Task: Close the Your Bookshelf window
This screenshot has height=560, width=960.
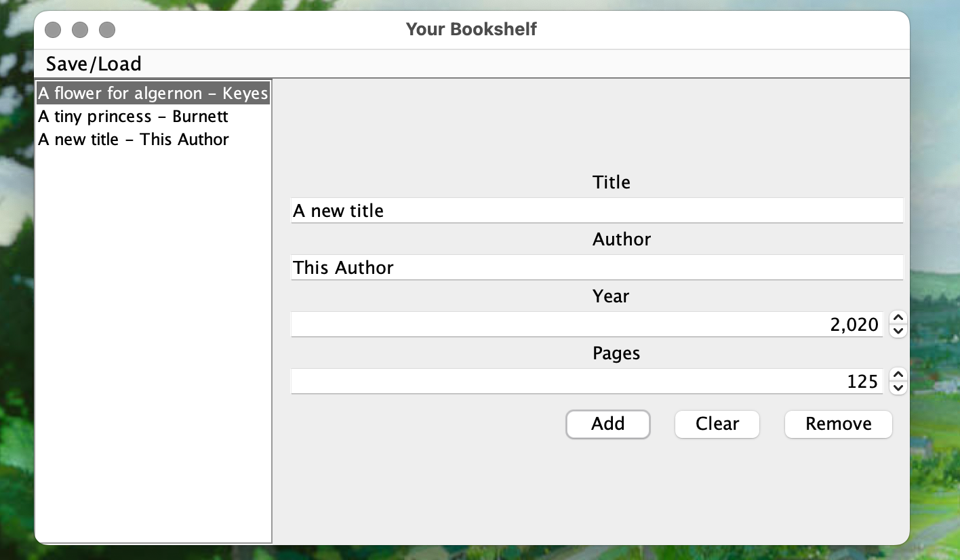Action: (53, 30)
